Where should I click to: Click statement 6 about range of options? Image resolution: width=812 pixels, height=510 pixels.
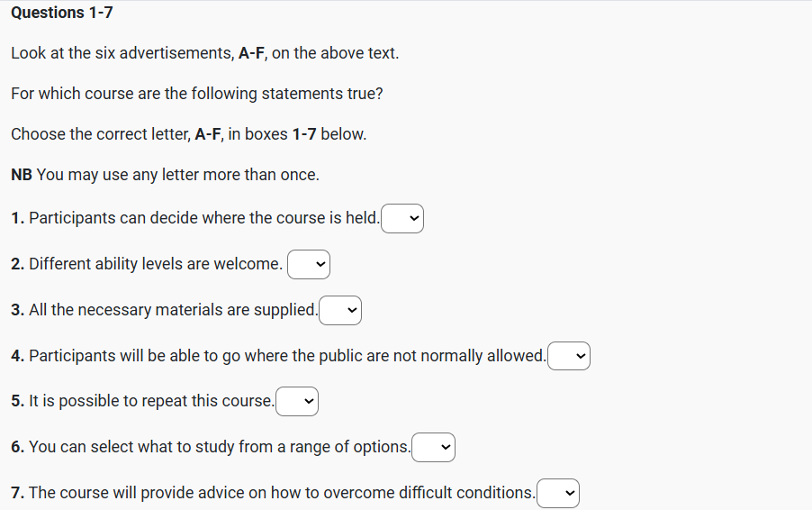[x=212, y=447]
